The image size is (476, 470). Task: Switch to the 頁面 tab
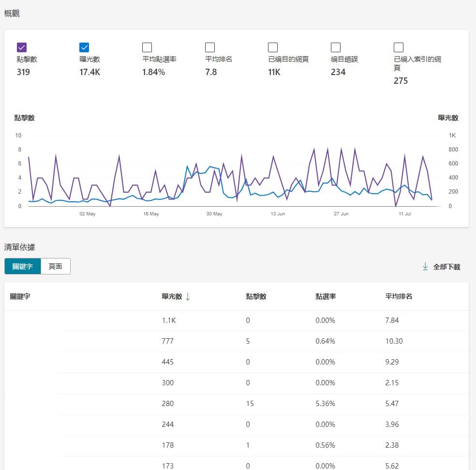[x=56, y=266]
